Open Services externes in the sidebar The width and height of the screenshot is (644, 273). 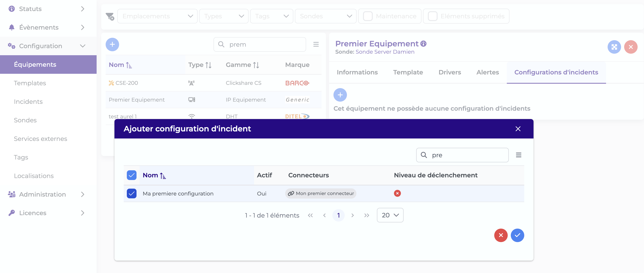coord(48,139)
